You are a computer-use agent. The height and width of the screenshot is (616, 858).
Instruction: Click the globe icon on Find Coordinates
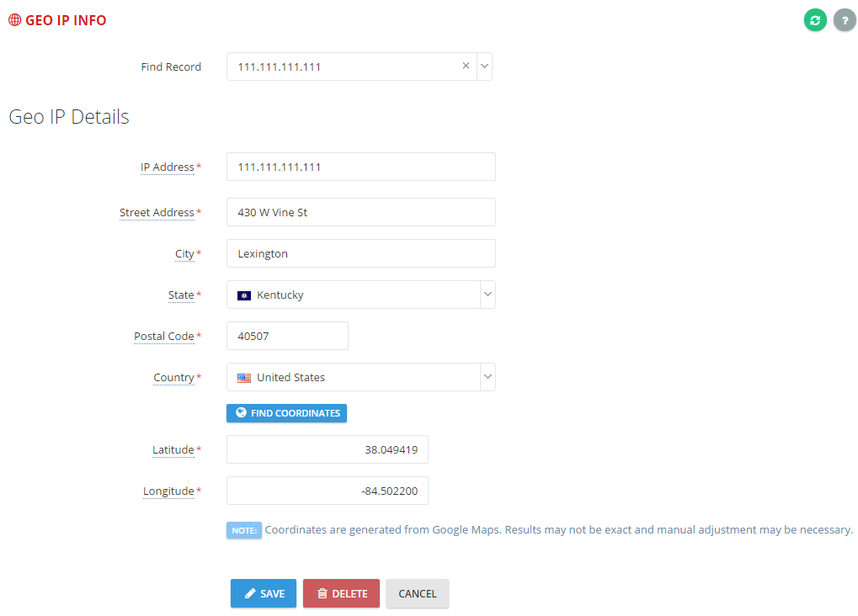pyautogui.click(x=241, y=412)
